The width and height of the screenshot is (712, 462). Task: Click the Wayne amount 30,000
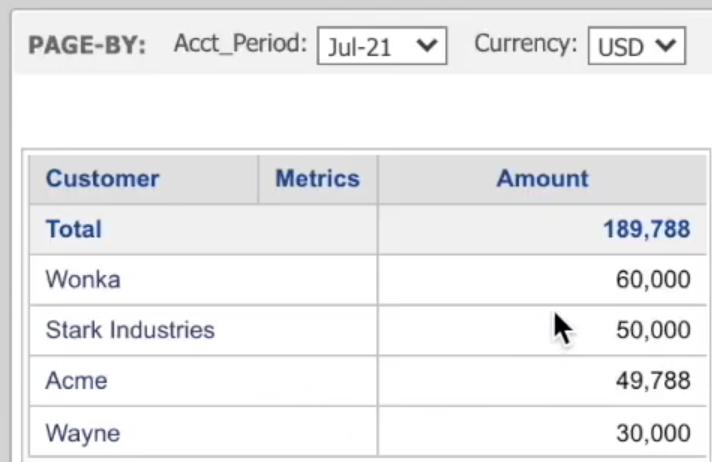coord(653,433)
